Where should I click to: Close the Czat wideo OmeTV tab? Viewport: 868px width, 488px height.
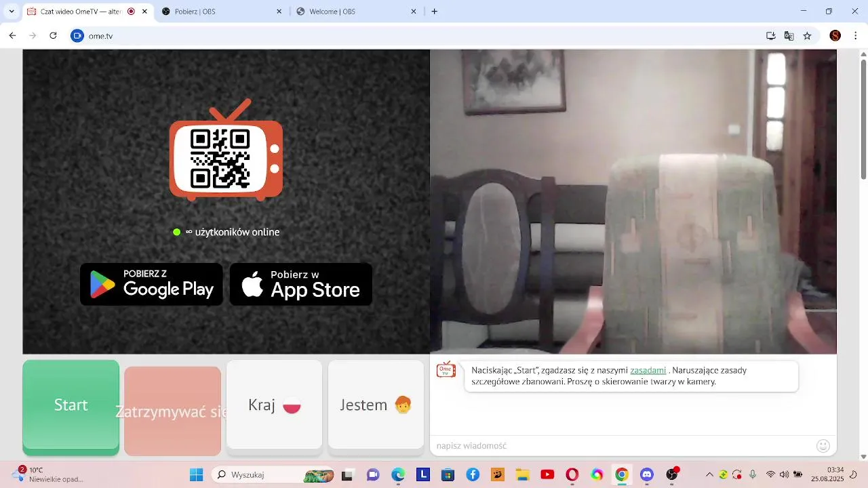pos(144,12)
